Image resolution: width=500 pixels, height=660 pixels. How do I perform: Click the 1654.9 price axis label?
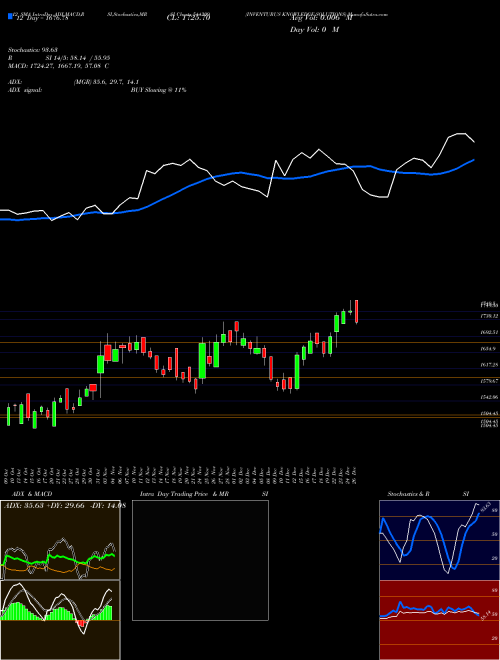(x=489, y=349)
